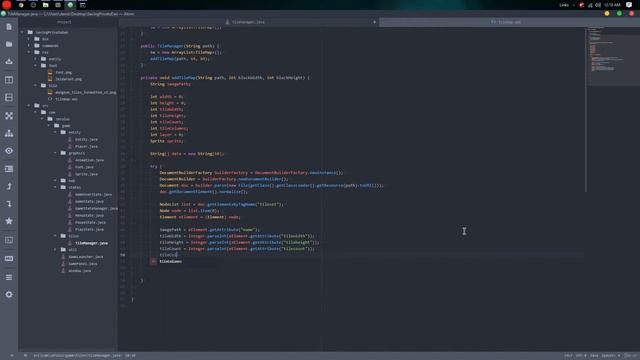Image resolution: width=640 pixels, height=360 pixels.
Task: Click the keyboard-style icon above the list icon
Action: click(9, 258)
